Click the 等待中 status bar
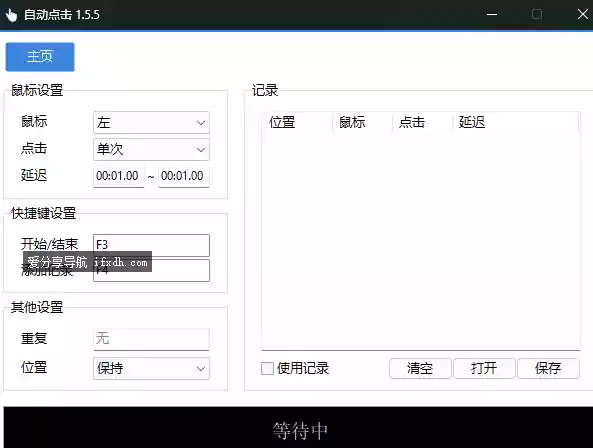 298,428
